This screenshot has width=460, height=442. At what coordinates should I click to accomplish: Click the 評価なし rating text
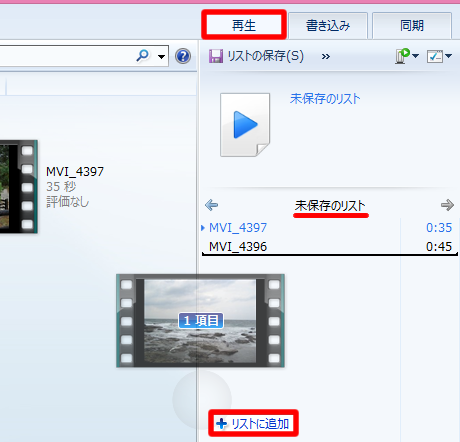(x=68, y=202)
